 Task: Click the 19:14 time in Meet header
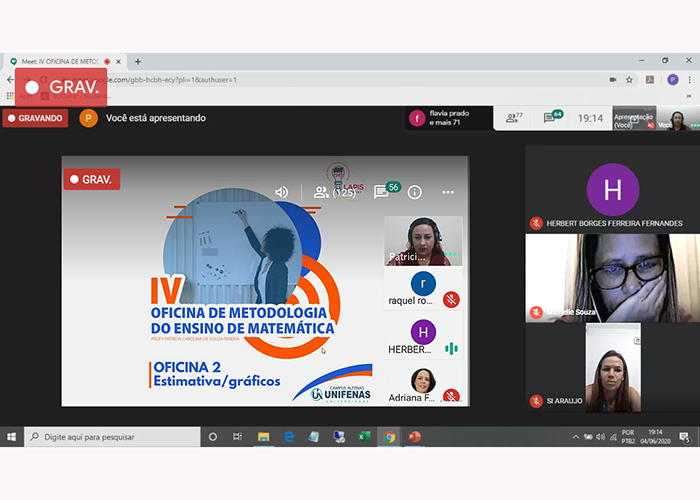(x=590, y=118)
